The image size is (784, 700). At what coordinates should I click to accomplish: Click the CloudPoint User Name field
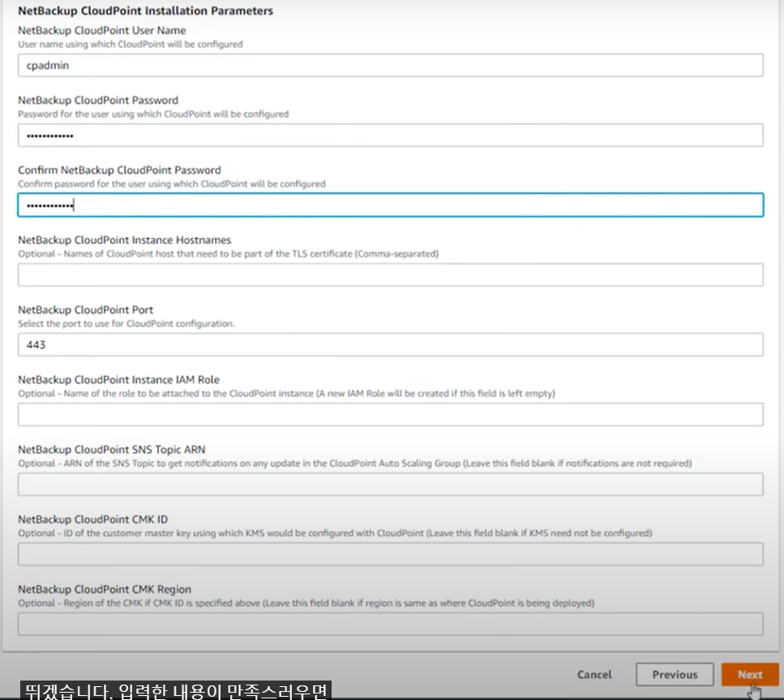[x=391, y=65]
